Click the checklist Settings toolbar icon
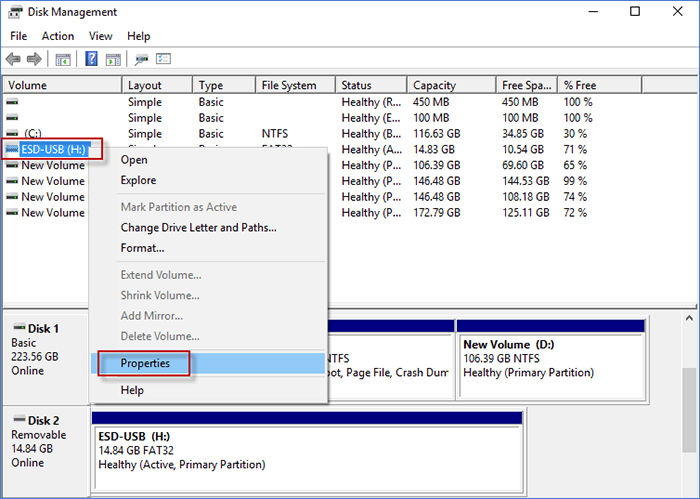 (x=164, y=59)
